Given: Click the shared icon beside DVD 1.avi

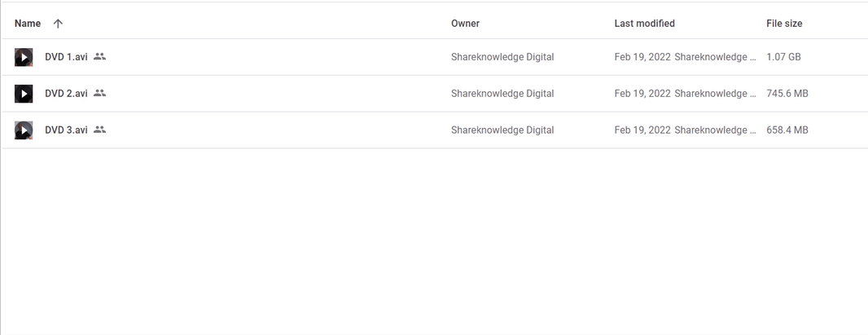Looking at the screenshot, I should coord(99,57).
